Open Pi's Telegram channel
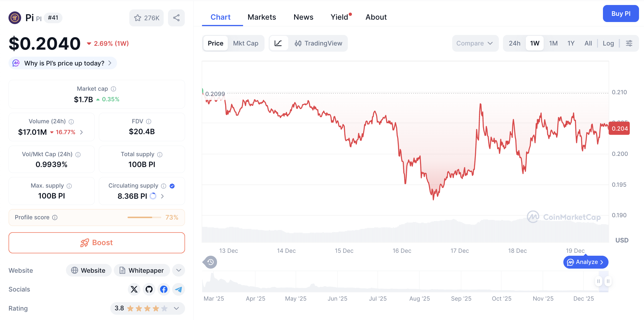The height and width of the screenshot is (320, 644). click(x=179, y=289)
